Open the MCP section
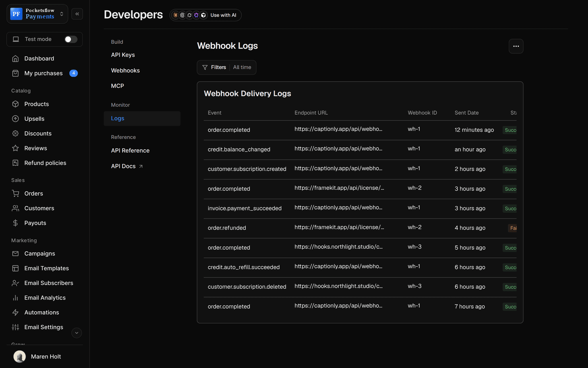Screen dimensions: 588x368 click(117, 86)
